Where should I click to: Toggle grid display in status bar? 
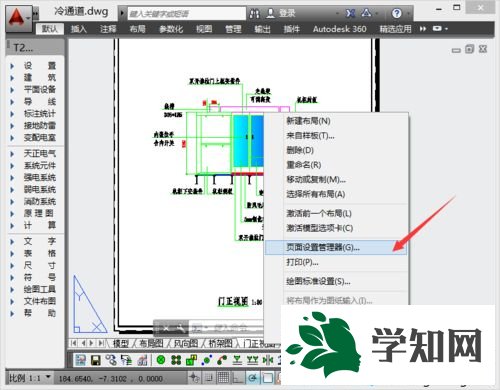(223, 378)
